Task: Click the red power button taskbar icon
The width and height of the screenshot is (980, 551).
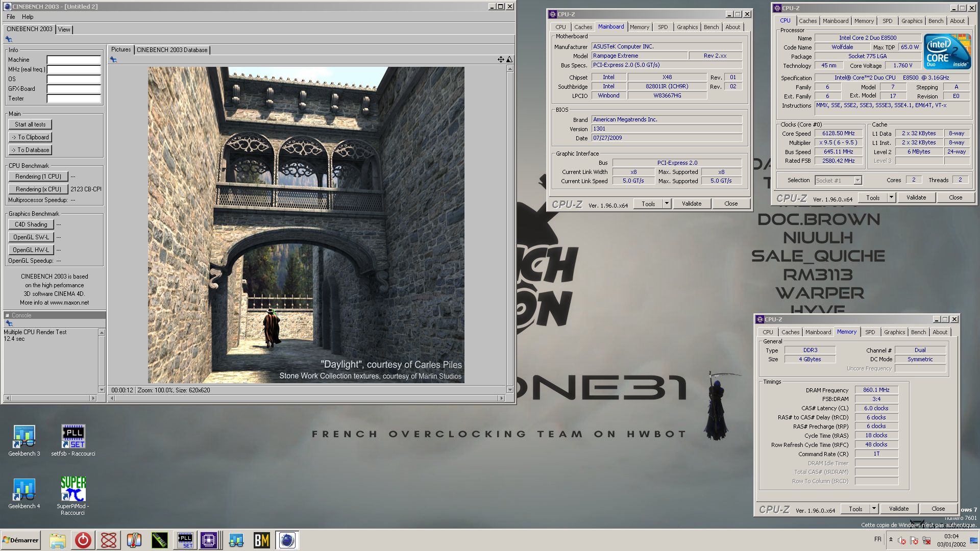Action: click(x=83, y=540)
